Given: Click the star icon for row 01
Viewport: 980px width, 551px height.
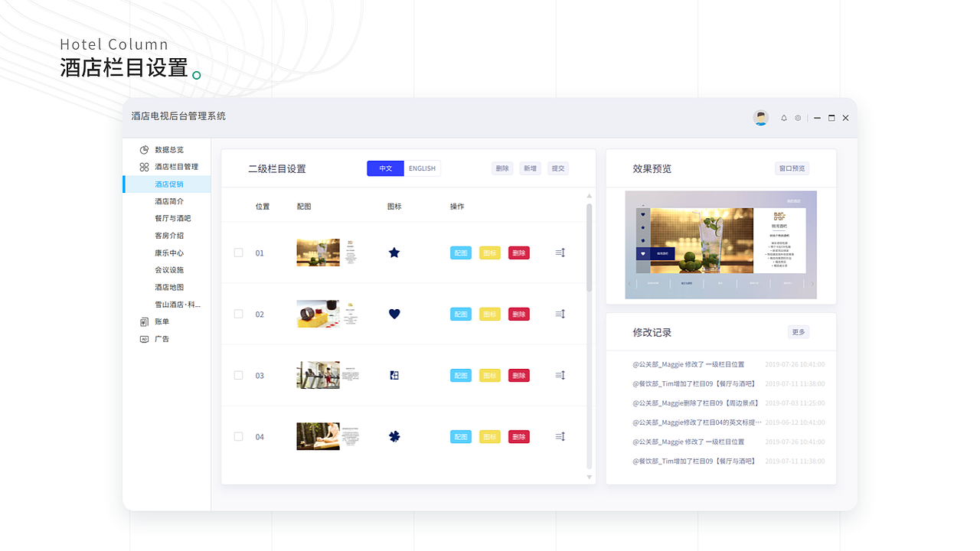Looking at the screenshot, I should 394,253.
